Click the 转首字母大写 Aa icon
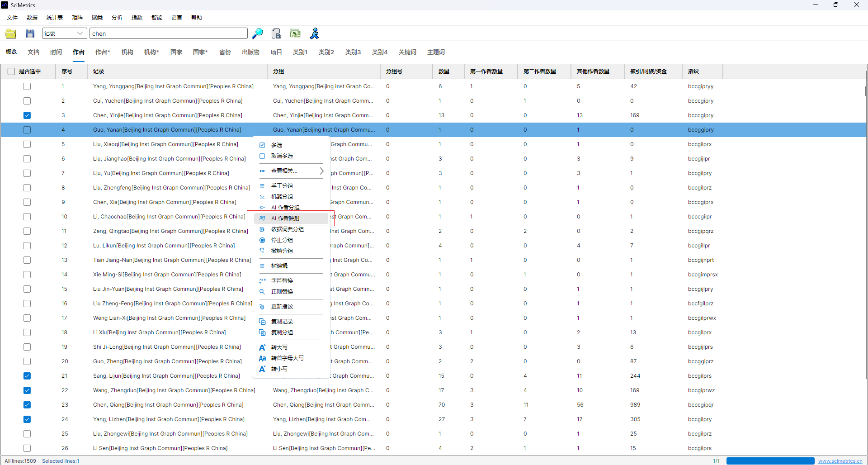The image size is (868, 465). tap(262, 358)
